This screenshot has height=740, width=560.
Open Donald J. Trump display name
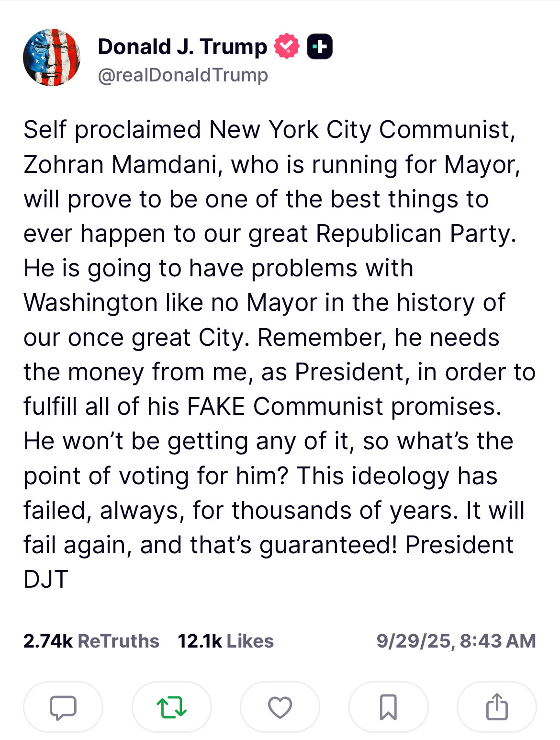pos(182,47)
